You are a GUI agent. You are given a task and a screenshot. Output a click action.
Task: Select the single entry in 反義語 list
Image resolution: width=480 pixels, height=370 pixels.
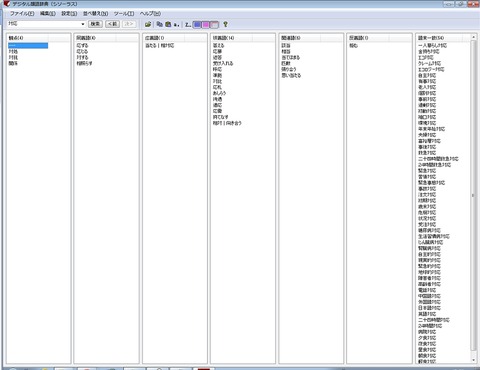353,45
